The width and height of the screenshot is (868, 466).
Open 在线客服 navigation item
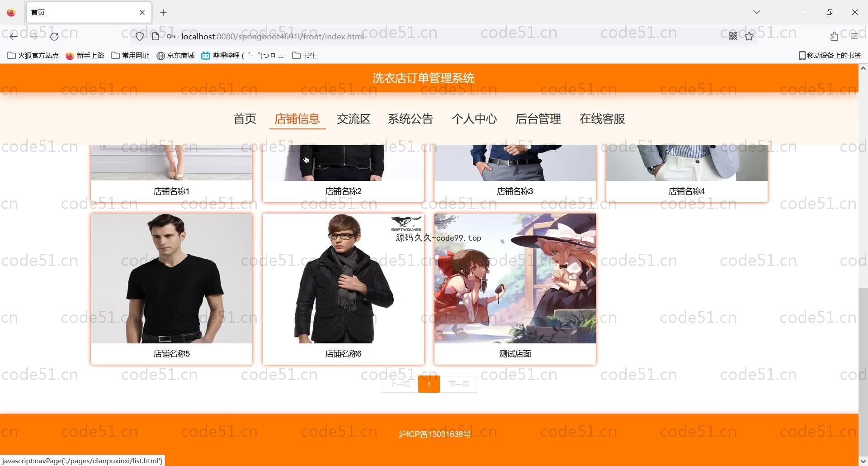click(x=602, y=119)
